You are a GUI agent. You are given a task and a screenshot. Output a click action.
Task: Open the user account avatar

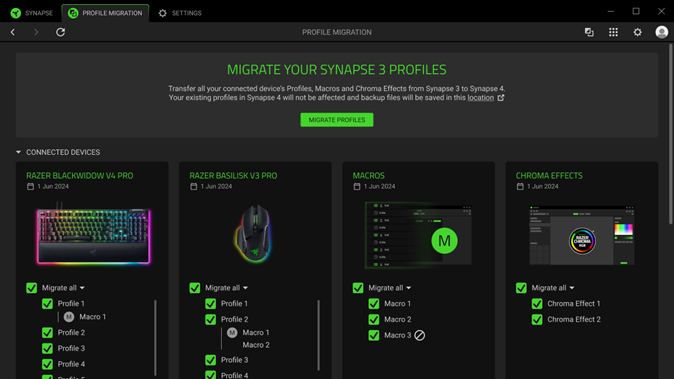(x=662, y=32)
